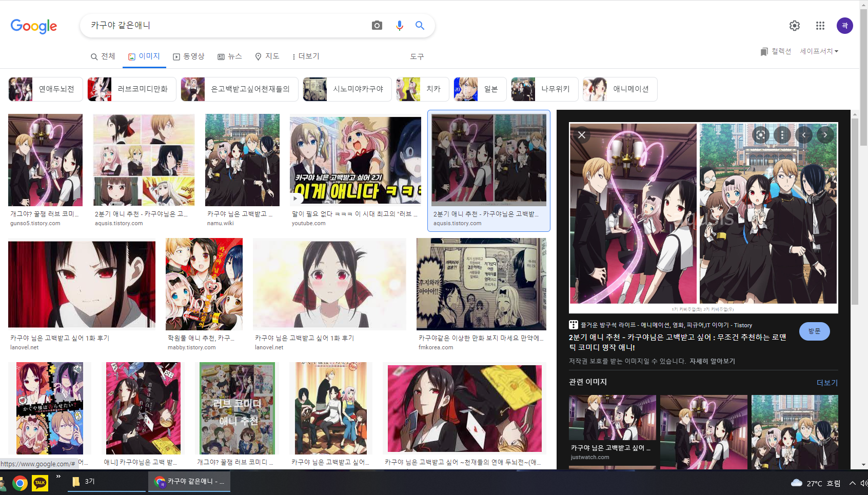Screen dimensions: 868x495
Task: Open the 러브 코미디 애니 추천 thumbnail
Action: [x=237, y=408]
